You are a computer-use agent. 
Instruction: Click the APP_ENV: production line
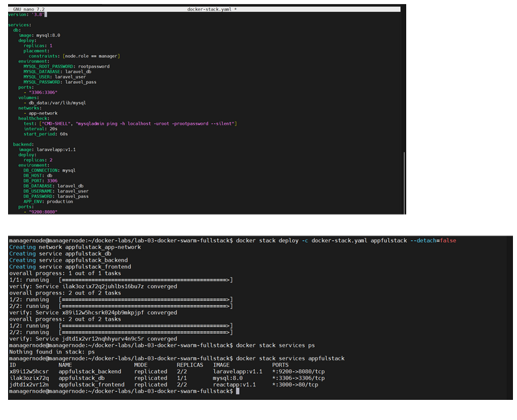pos(48,201)
